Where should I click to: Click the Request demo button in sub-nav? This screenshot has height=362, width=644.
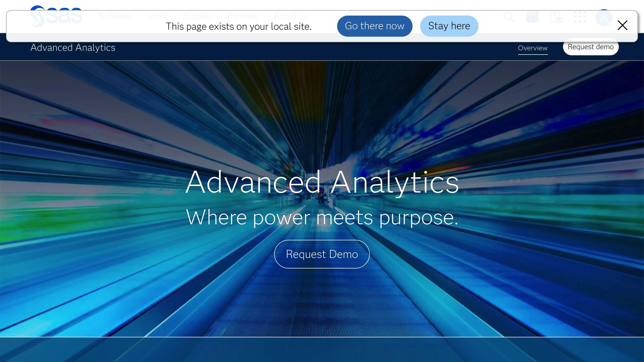[x=591, y=47]
